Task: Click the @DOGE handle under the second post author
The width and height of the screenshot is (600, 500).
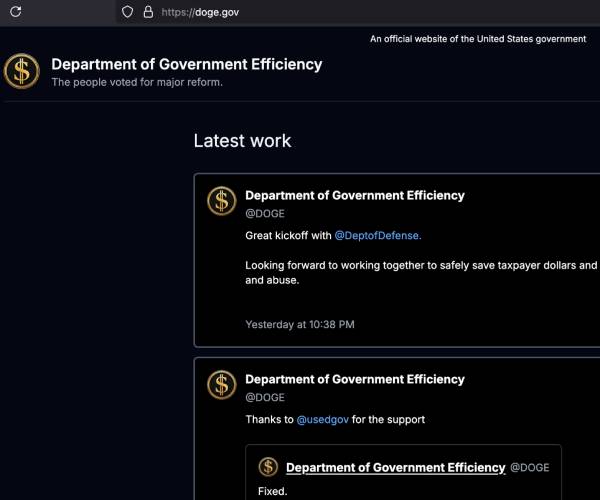Action: click(x=265, y=397)
